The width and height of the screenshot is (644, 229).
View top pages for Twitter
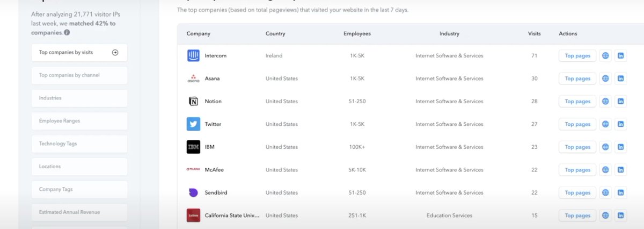point(577,124)
